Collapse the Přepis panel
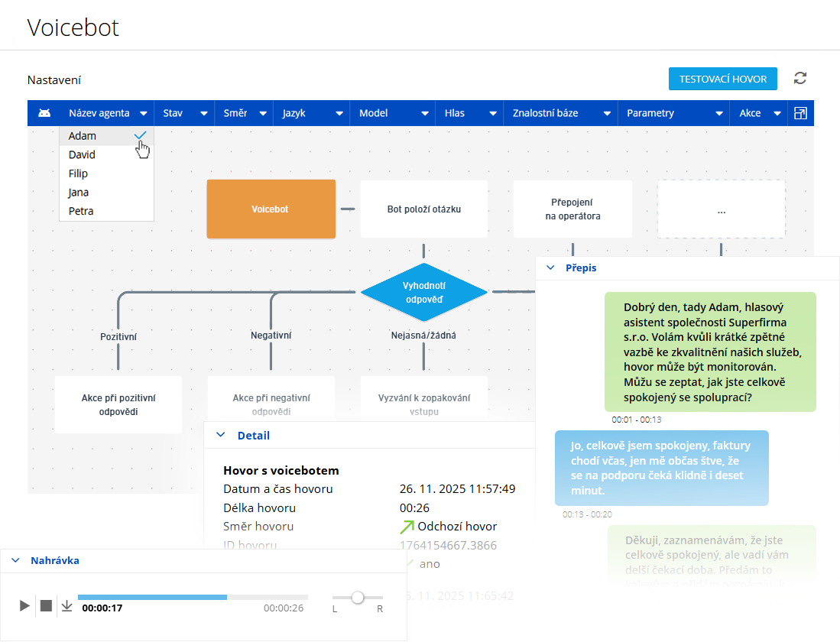 550,268
